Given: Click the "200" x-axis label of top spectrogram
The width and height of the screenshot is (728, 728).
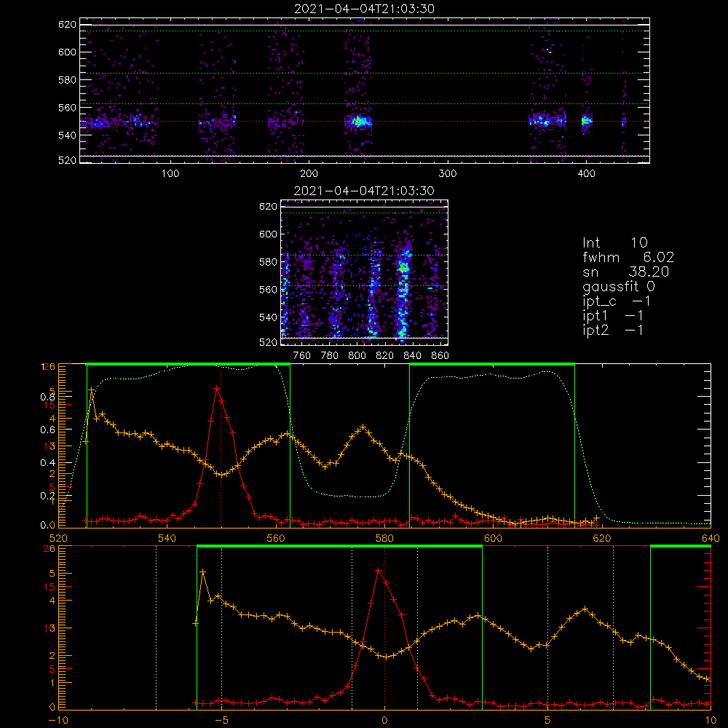Looking at the screenshot, I should click(x=309, y=174).
